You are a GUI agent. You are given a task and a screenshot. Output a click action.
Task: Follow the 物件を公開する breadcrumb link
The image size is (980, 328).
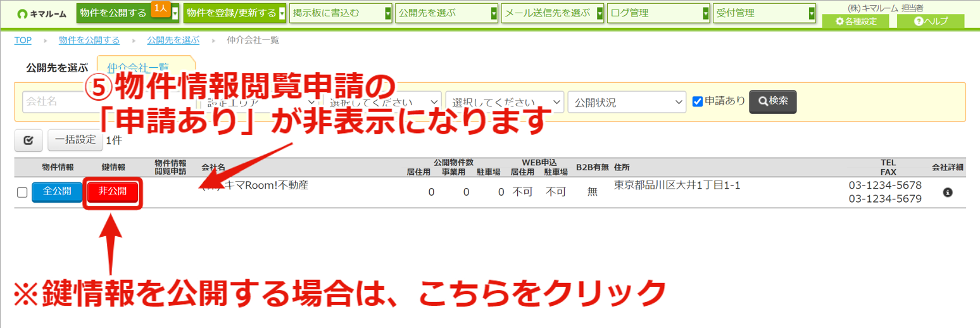tap(89, 40)
